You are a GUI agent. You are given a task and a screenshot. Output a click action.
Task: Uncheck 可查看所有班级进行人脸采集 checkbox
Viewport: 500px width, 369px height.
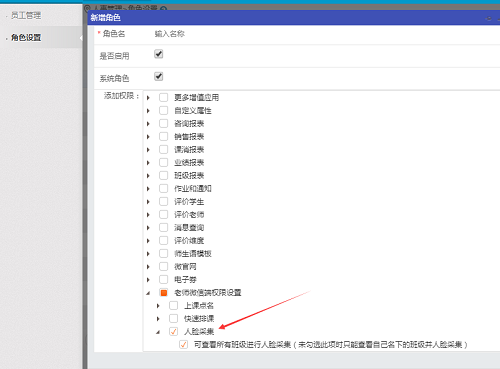[x=183, y=344]
